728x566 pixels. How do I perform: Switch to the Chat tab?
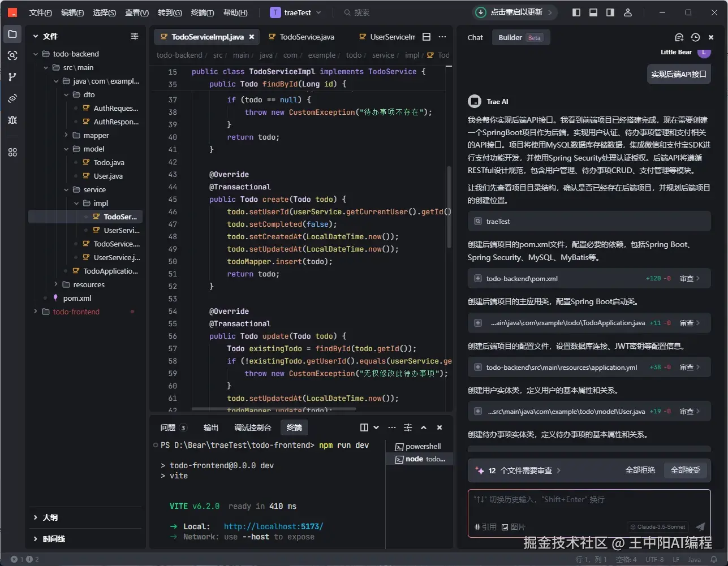click(x=475, y=37)
